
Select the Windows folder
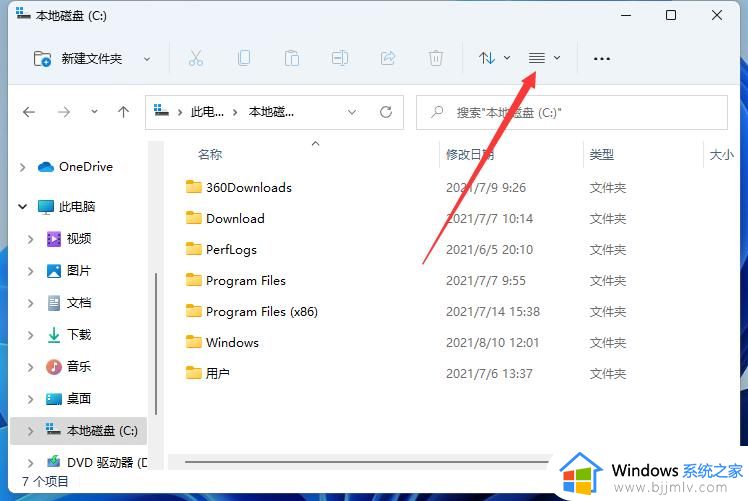pos(222,343)
